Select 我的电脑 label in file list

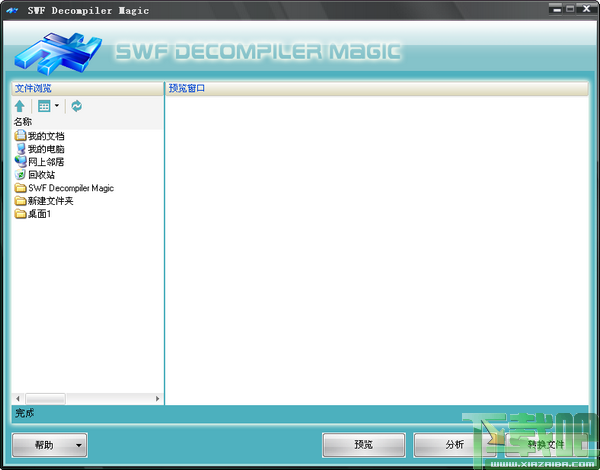[46, 149]
